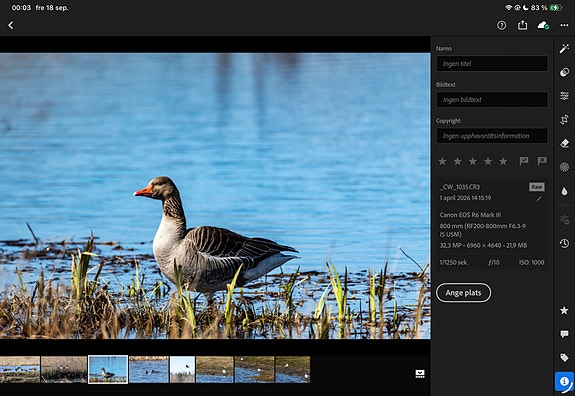Click the file name _CW_1035.CR3
This screenshot has width=575, height=396.
tap(459, 187)
